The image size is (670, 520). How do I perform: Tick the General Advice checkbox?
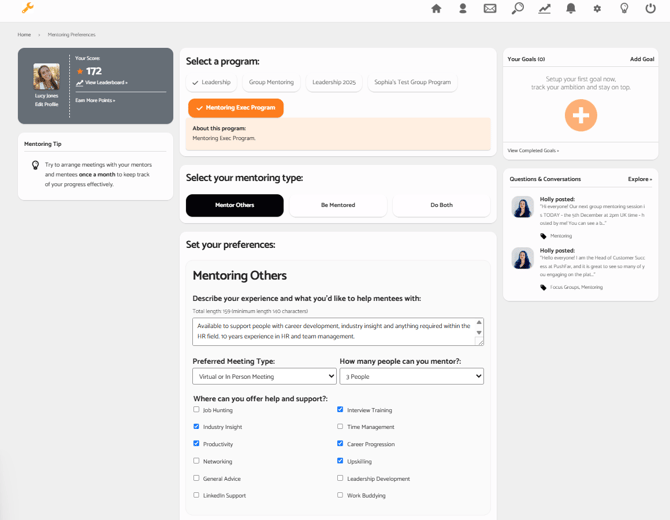point(196,478)
